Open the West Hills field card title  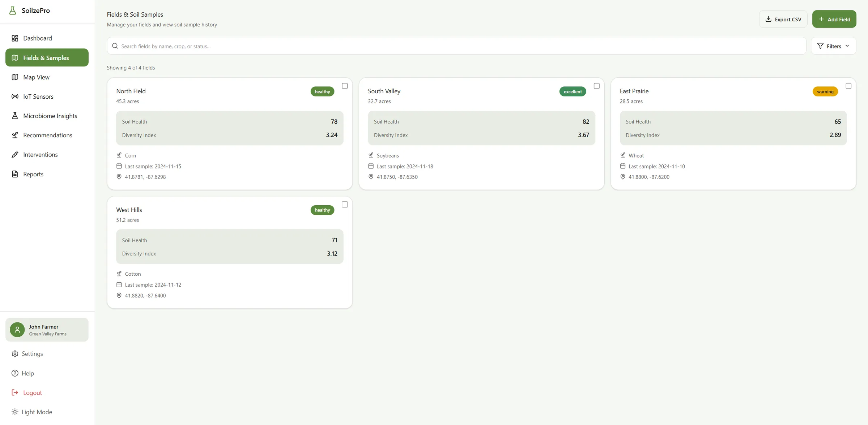129,210
